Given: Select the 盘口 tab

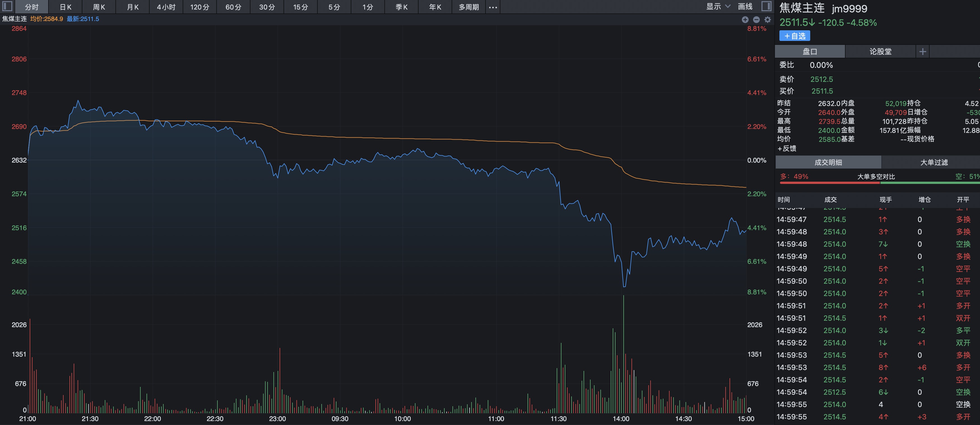Looking at the screenshot, I should tap(810, 51).
